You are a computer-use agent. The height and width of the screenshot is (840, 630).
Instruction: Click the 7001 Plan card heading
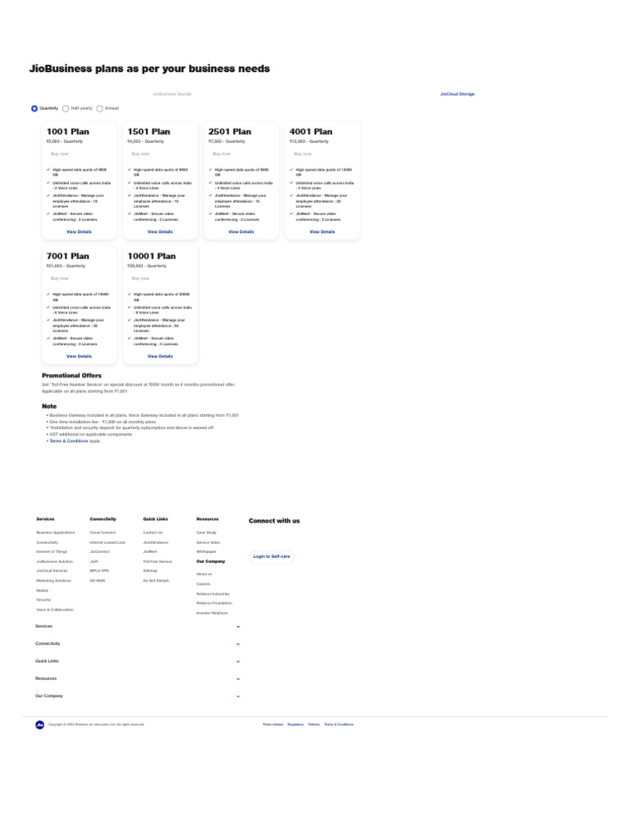pos(67,256)
